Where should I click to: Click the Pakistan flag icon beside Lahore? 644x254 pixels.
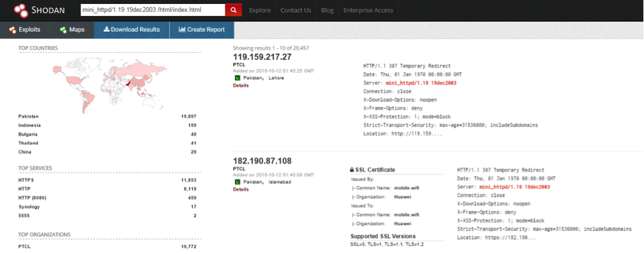pyautogui.click(x=237, y=77)
